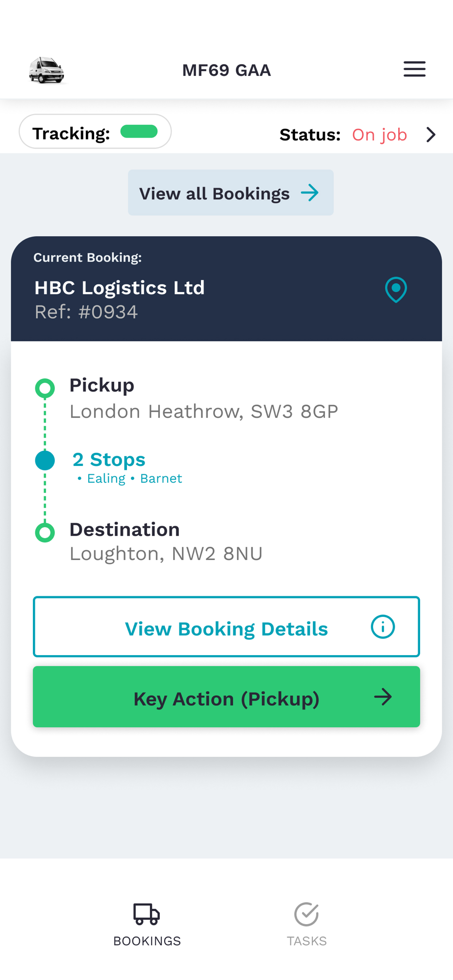The height and width of the screenshot is (980, 453).
Task: Click the arrow on Key Action button
Action: pos(383,697)
